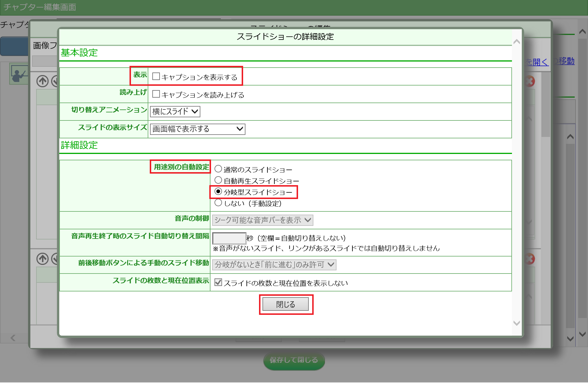Click the 保存して閉じる button

coord(294,360)
